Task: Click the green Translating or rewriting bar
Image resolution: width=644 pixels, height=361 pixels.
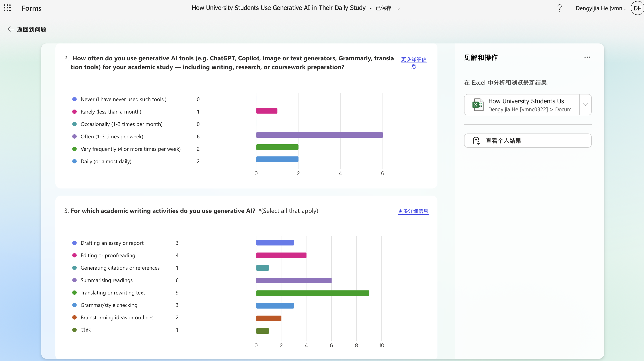Action: tap(312, 293)
